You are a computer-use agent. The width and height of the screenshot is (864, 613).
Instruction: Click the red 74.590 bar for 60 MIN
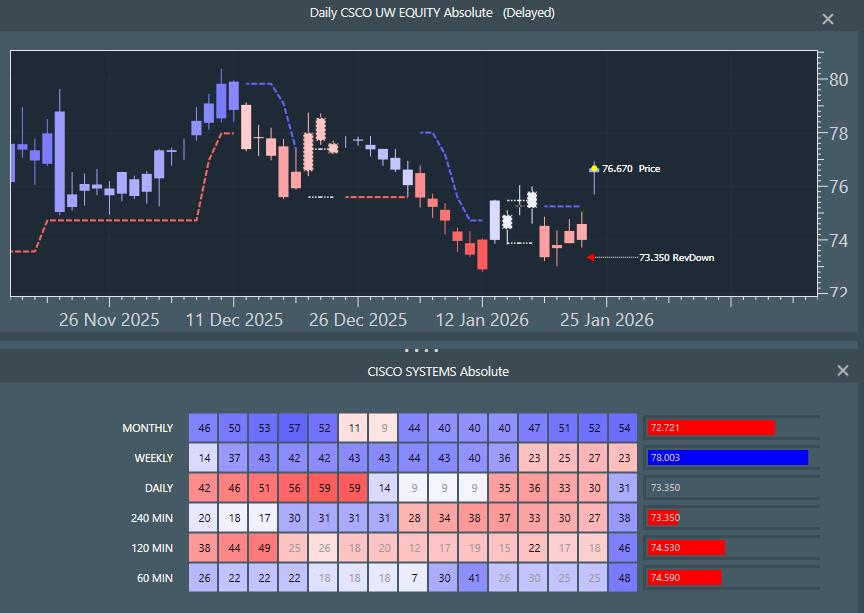tap(684, 577)
